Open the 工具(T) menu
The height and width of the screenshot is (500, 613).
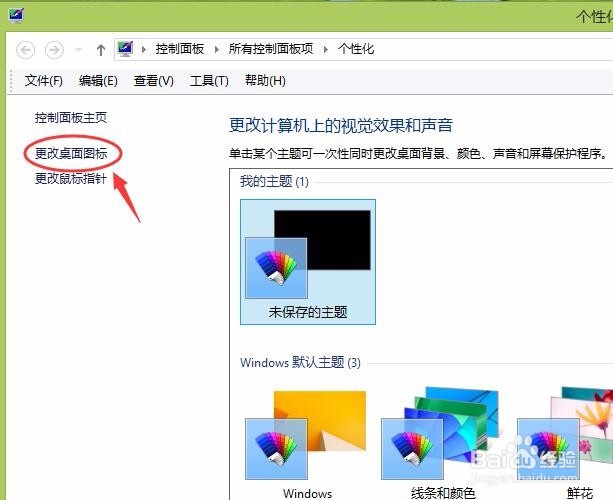point(209,81)
